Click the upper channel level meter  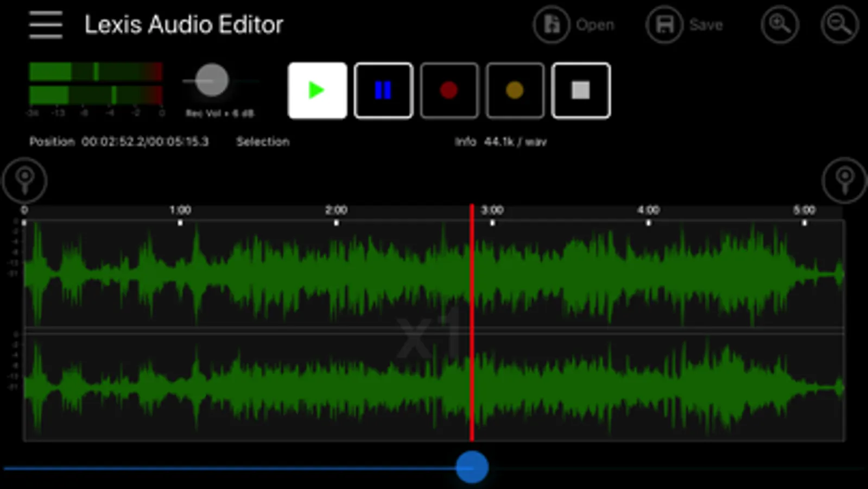coord(96,72)
